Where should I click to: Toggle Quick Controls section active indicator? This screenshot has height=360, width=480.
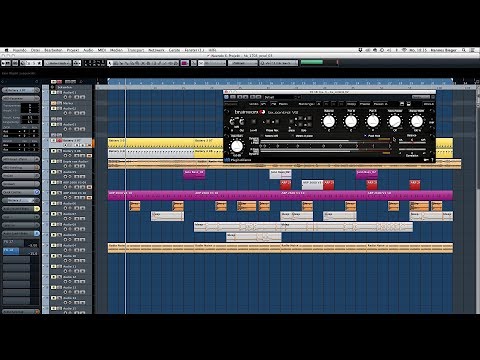(37, 192)
